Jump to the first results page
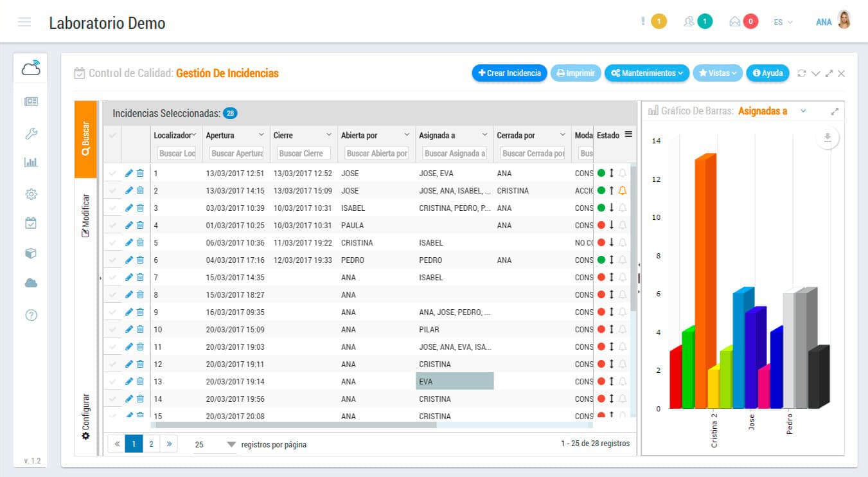Screen dimensions: 868x477 pyautogui.click(x=116, y=444)
